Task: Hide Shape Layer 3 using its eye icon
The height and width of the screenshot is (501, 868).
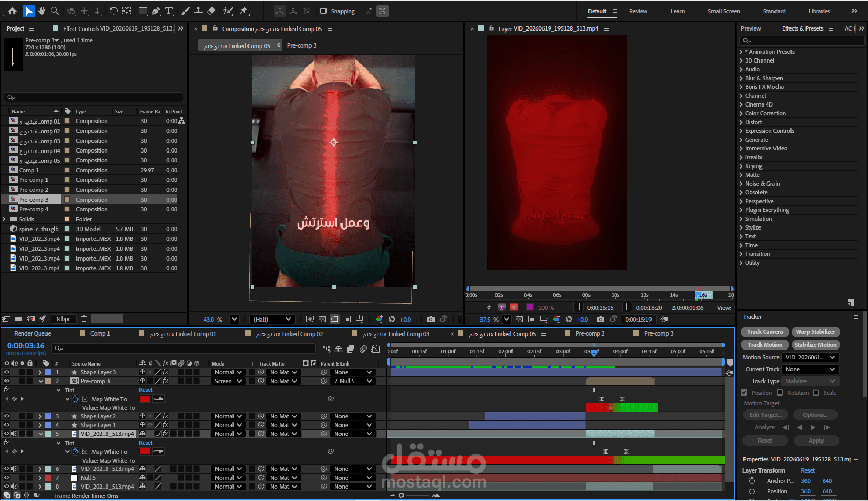Action: 7,372
